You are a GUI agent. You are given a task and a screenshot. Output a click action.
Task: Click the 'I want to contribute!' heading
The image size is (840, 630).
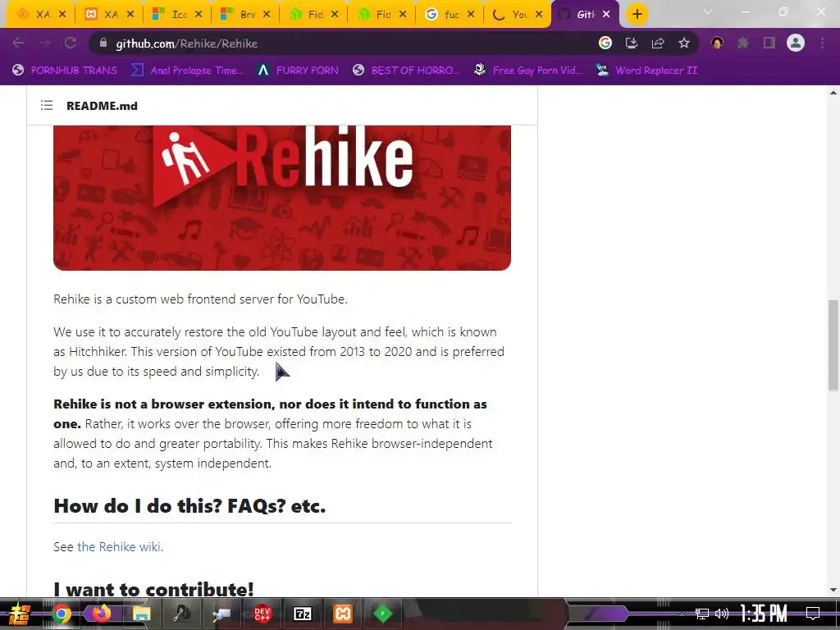153,589
